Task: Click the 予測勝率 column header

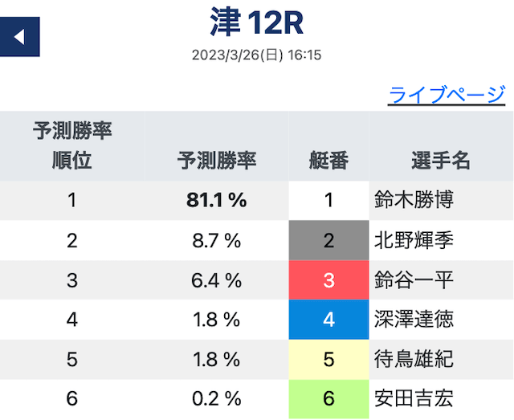Action: point(217,160)
